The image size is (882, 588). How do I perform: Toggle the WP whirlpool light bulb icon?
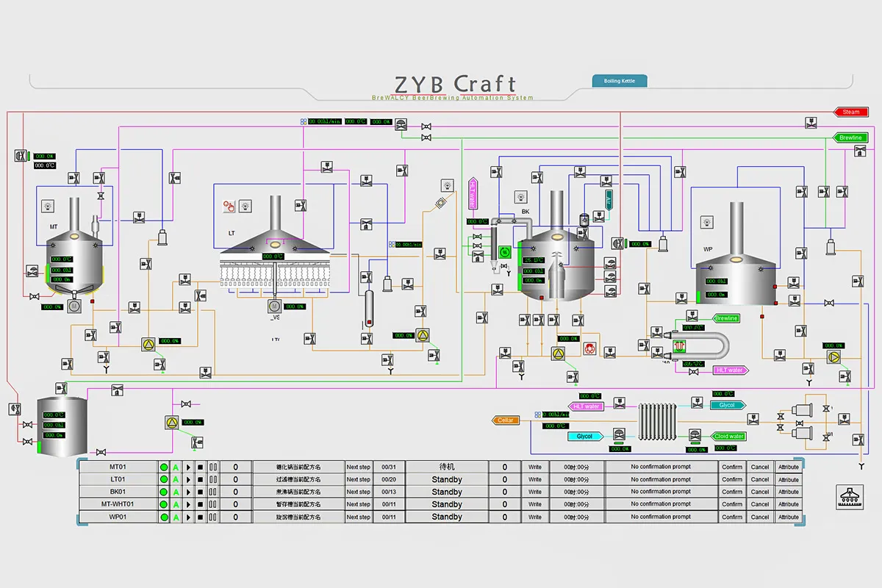point(706,221)
